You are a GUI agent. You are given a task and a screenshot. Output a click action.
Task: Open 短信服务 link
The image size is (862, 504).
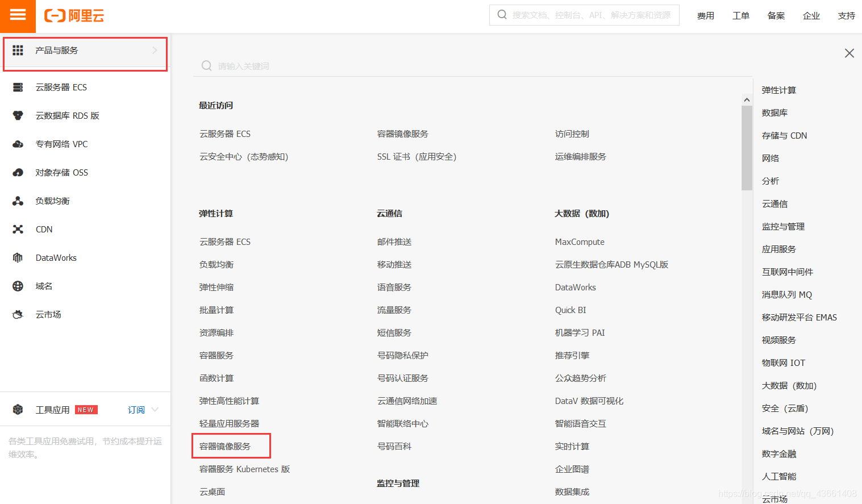pos(394,332)
